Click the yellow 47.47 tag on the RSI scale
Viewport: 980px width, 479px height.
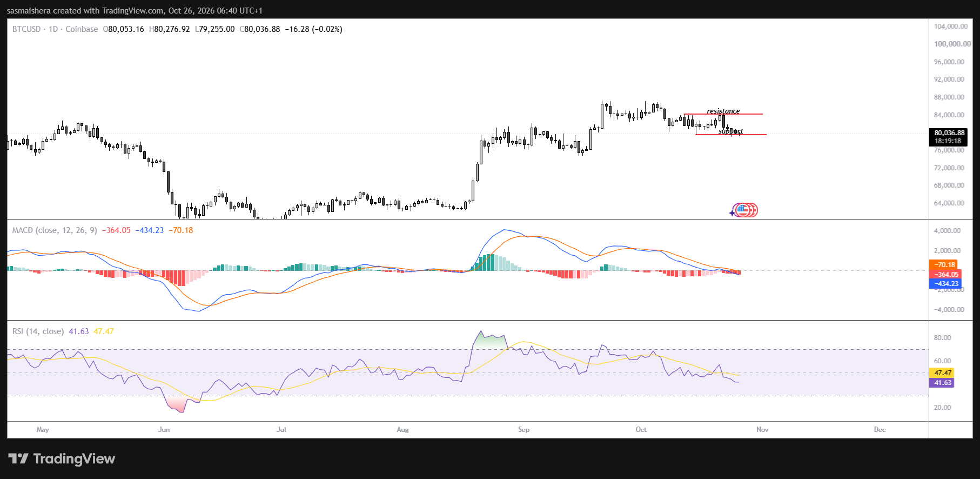pos(942,373)
